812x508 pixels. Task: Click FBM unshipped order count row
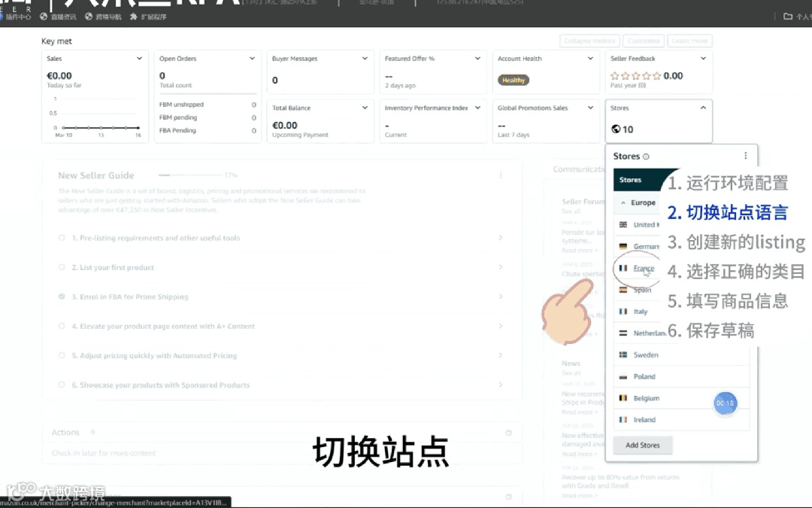click(208, 105)
